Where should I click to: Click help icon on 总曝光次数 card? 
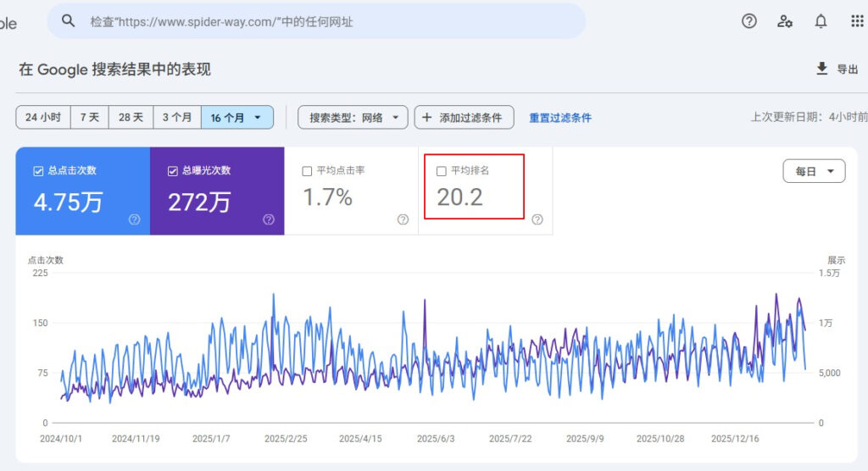click(269, 219)
